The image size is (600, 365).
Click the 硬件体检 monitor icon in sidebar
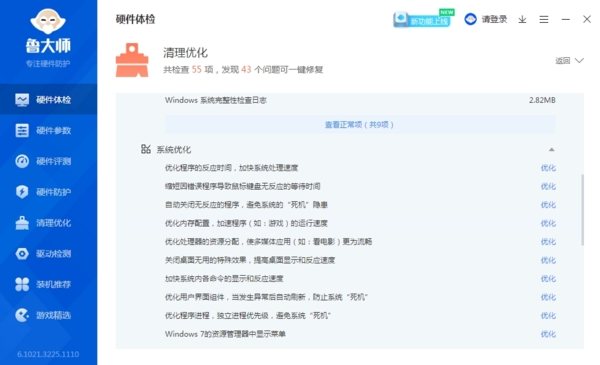tap(22, 100)
